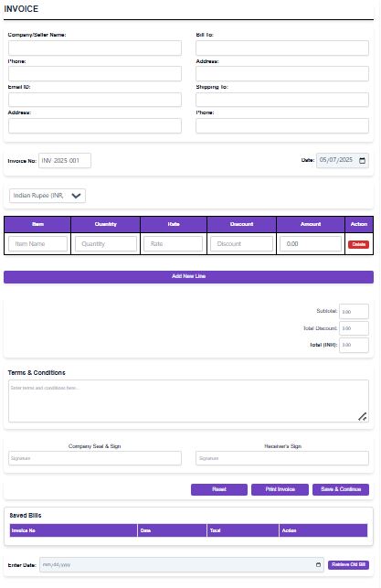Click the Saved Bills heading
381x588 pixels.
point(25,515)
